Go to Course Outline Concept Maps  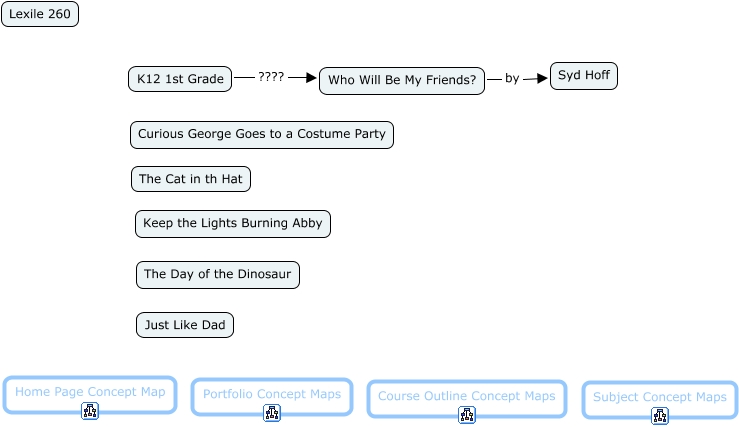[466, 396]
